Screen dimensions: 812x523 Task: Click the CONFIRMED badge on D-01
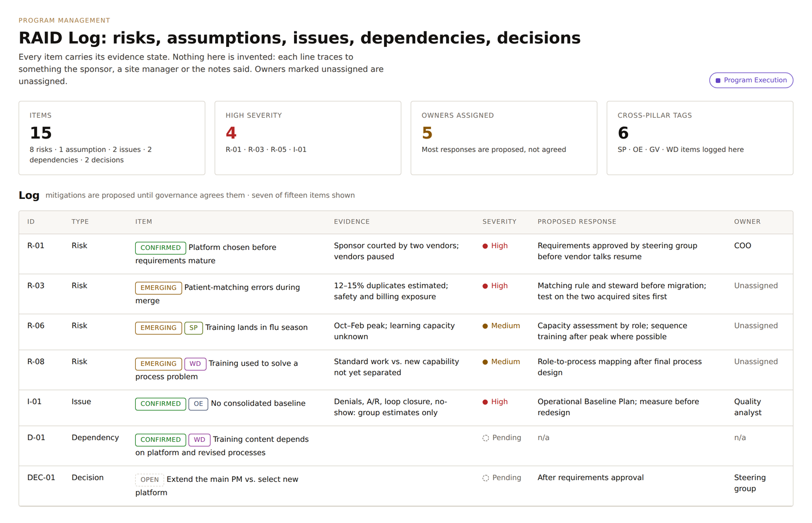pyautogui.click(x=161, y=440)
